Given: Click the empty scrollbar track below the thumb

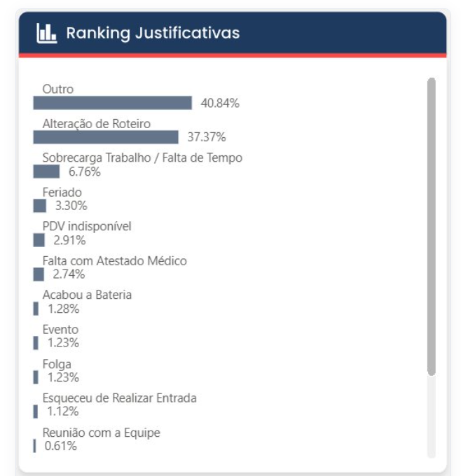Looking at the screenshot, I should [431, 416].
